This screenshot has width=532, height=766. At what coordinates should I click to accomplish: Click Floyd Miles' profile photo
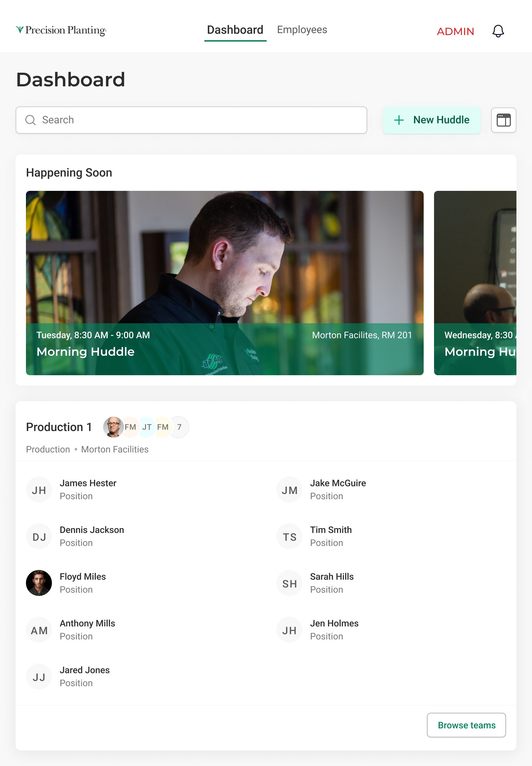[x=39, y=583]
